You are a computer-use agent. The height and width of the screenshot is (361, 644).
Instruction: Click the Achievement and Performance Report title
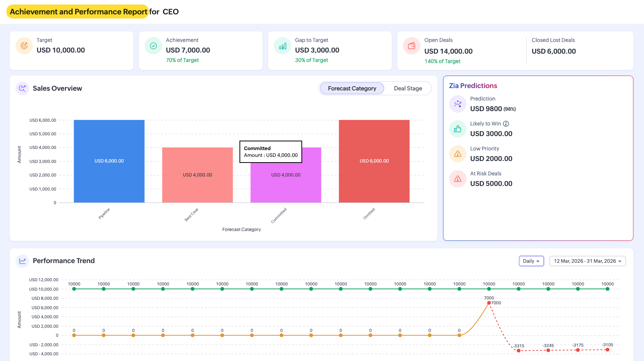tap(79, 12)
